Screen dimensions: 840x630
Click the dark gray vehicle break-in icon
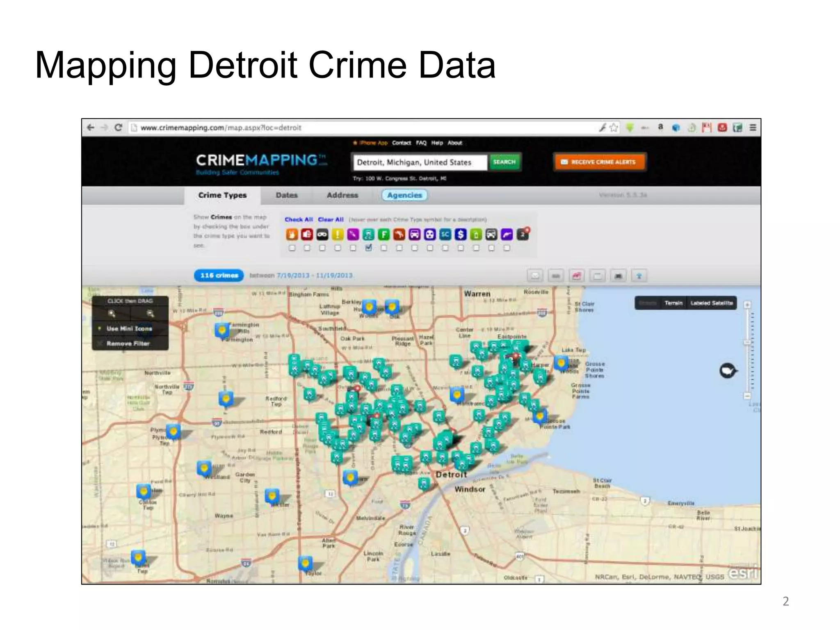[491, 234]
